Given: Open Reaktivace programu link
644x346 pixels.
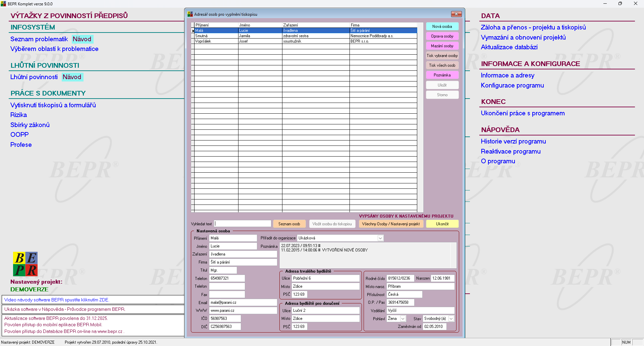Looking at the screenshot, I should tap(511, 152).
